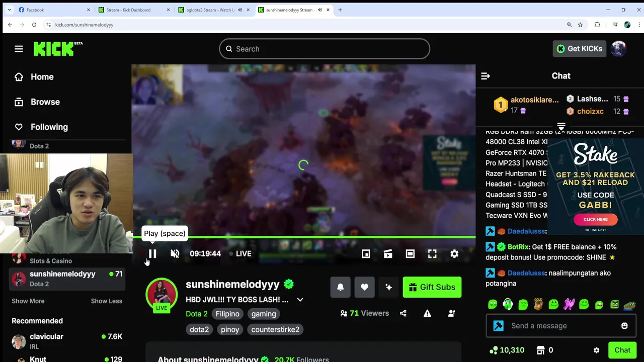Go back with browser back arrow
This screenshot has height=362, width=644.
(10, 25)
